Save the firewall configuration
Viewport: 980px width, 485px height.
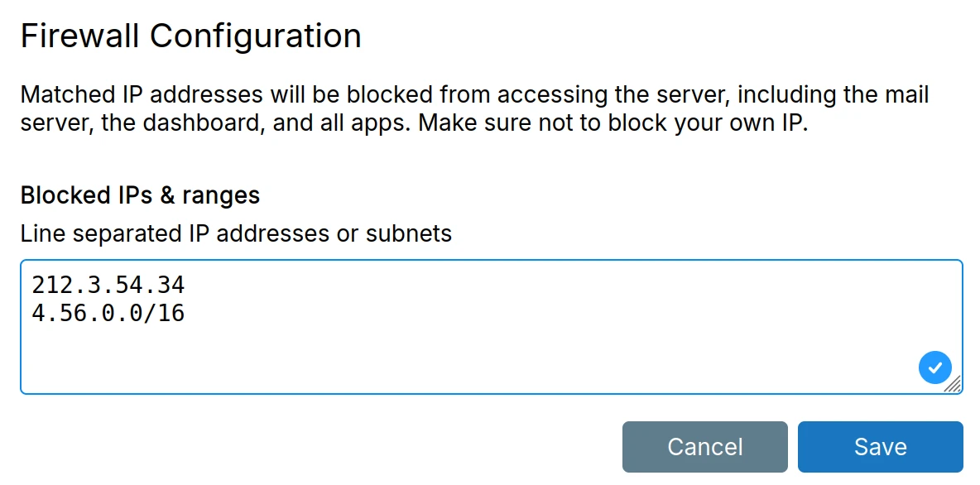pos(880,446)
